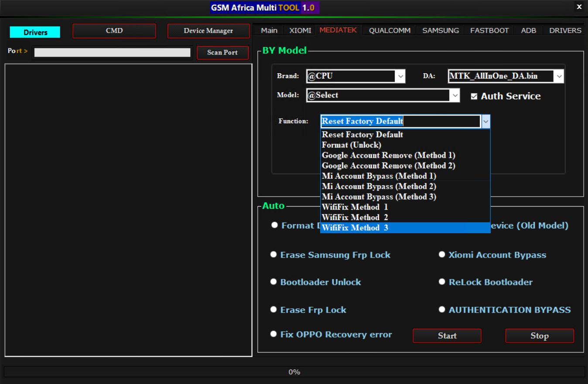The height and width of the screenshot is (384, 588).
Task: Select Google Account Remove (Method 2)
Action: (405, 166)
